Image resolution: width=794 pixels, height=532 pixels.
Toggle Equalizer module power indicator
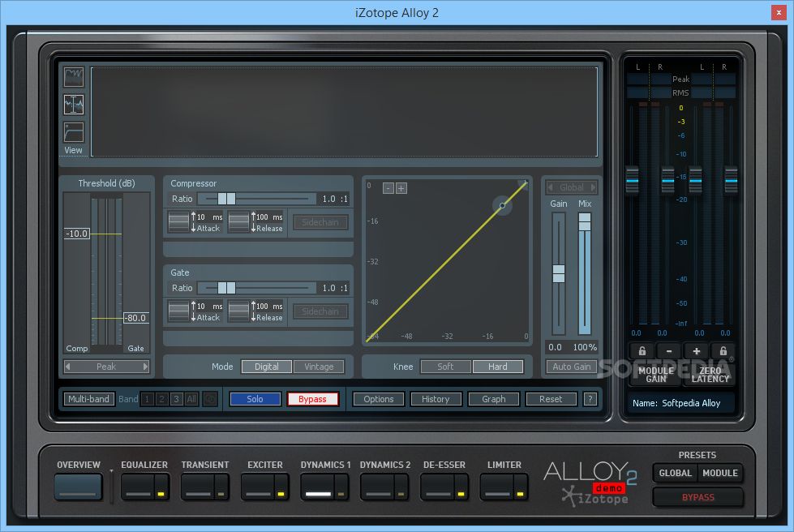coord(161,494)
